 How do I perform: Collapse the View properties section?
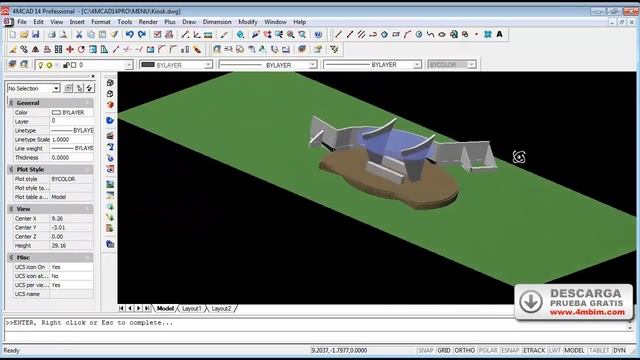click(11, 209)
